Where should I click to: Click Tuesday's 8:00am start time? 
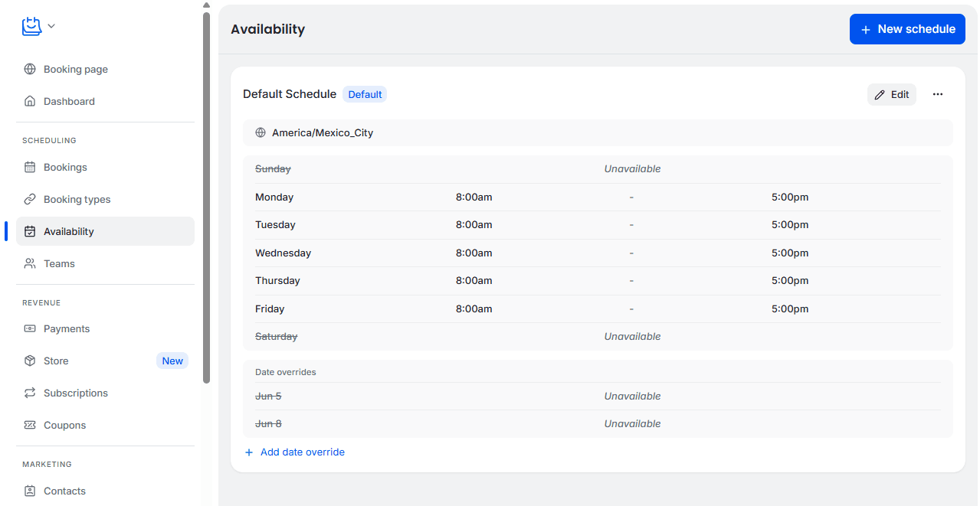pyautogui.click(x=474, y=225)
